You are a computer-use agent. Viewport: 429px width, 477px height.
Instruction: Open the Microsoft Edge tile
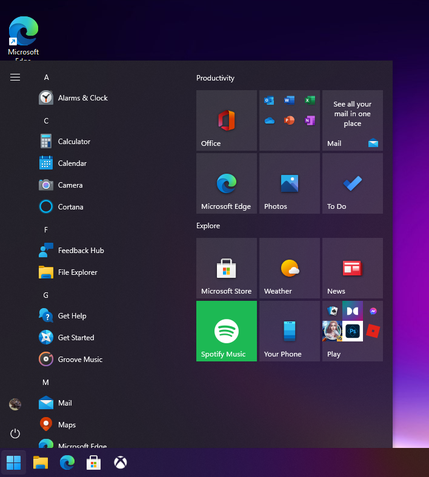[x=227, y=183]
